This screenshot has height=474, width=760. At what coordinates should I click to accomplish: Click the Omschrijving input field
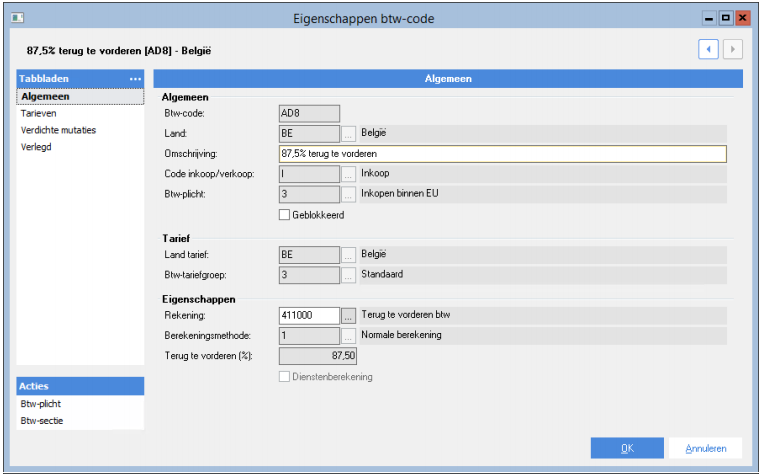(503, 154)
